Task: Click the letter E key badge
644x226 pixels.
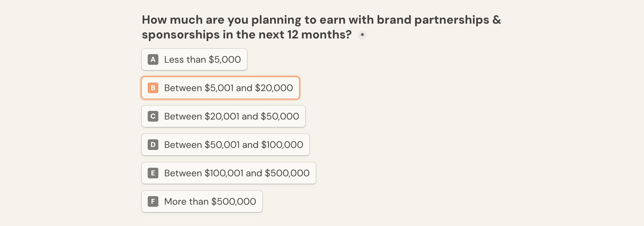Action: pos(153,173)
